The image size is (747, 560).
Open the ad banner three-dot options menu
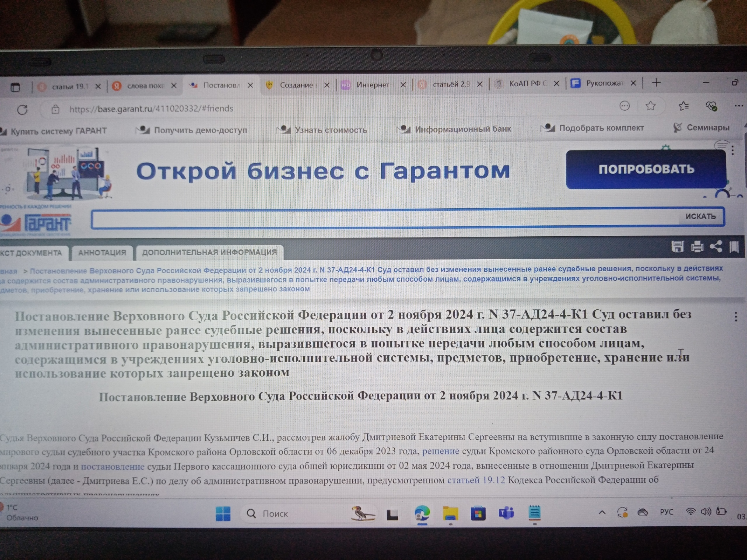tap(733, 150)
